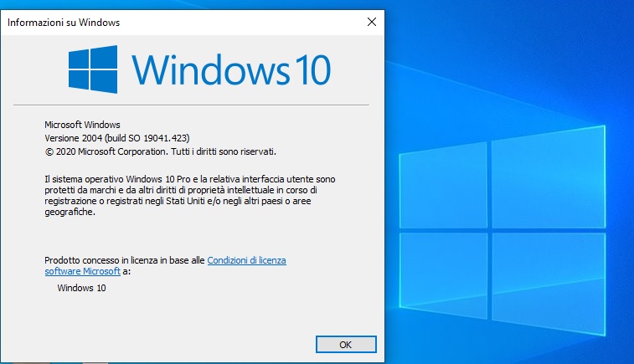Click the 'Informazioni su Windows' title bar text
The height and width of the screenshot is (364, 634).
coord(64,23)
